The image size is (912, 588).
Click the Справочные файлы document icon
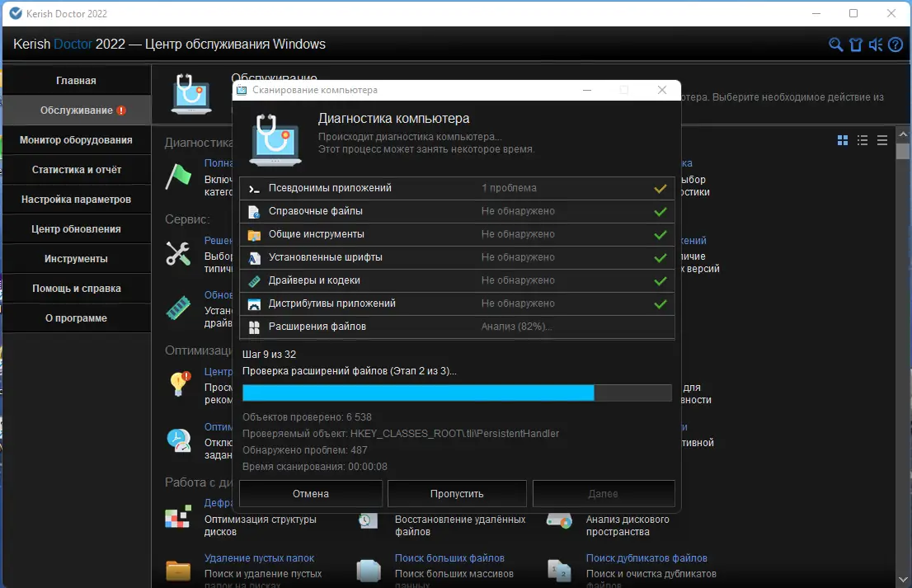click(254, 212)
